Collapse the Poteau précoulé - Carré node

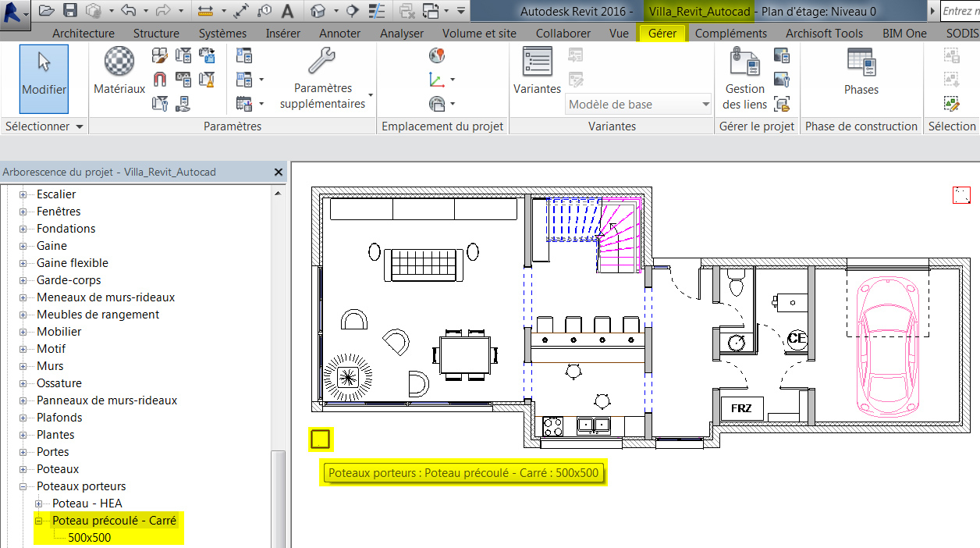(x=38, y=521)
